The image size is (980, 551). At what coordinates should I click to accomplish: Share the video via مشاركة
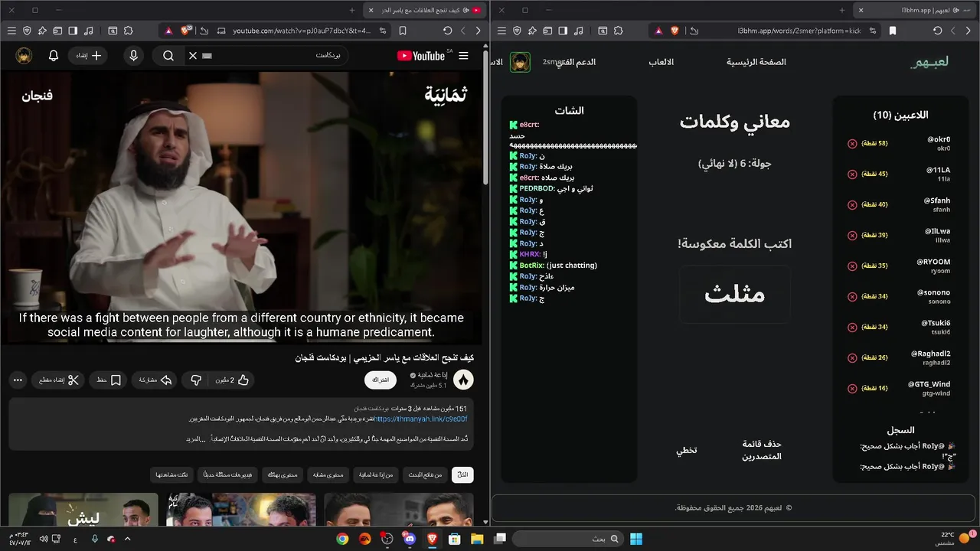[154, 380]
